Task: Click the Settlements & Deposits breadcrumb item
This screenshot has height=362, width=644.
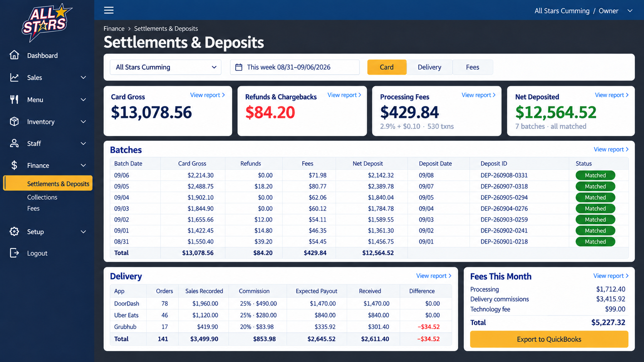Action: [166, 28]
